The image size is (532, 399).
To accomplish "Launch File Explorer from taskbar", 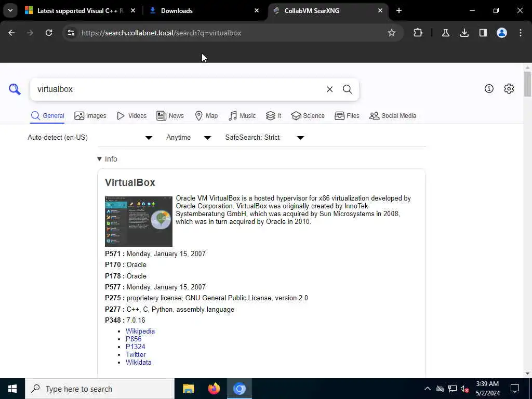I will pyautogui.click(x=188, y=389).
